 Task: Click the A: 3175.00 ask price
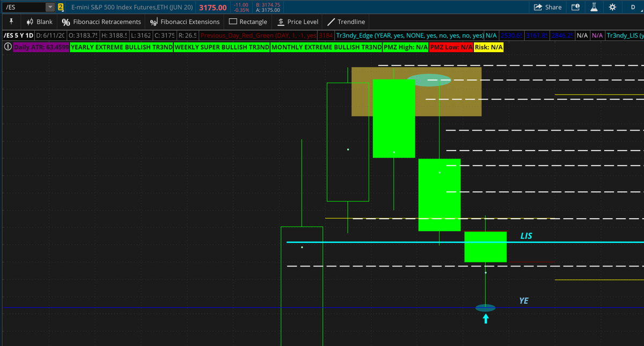(x=269, y=10)
